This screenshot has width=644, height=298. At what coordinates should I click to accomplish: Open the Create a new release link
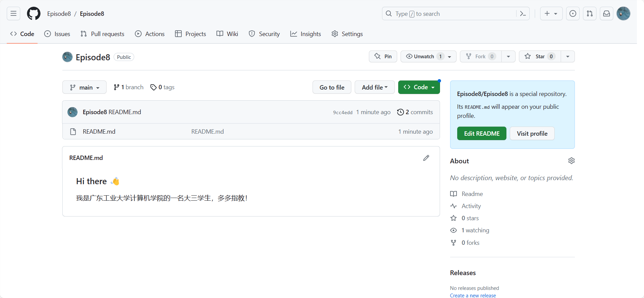(x=473, y=295)
